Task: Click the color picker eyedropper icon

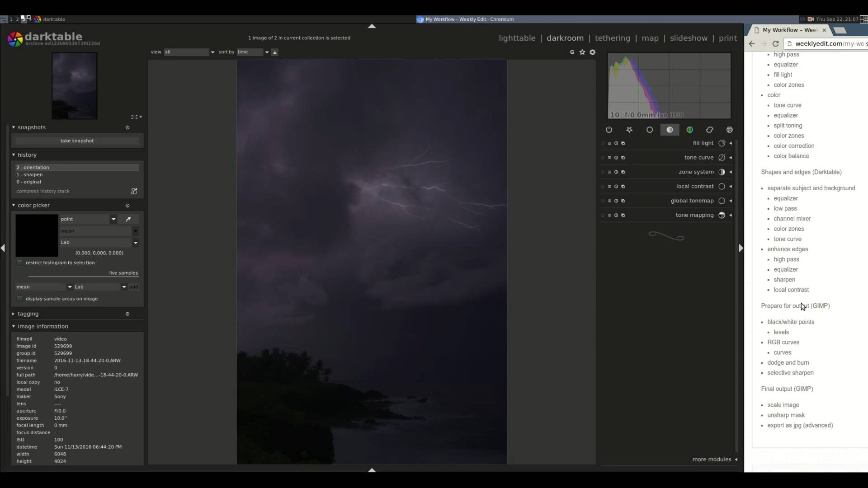Action: (x=128, y=219)
